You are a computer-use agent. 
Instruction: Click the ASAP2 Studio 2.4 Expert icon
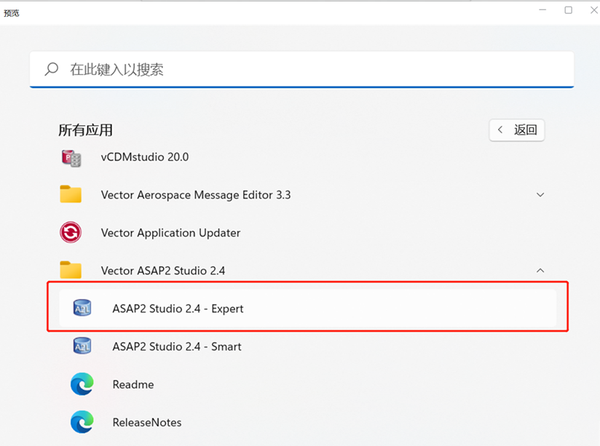82,308
